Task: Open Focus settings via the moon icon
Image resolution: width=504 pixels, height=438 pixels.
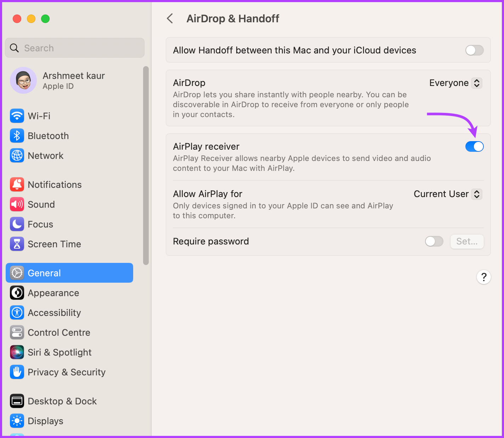Action: 17,224
